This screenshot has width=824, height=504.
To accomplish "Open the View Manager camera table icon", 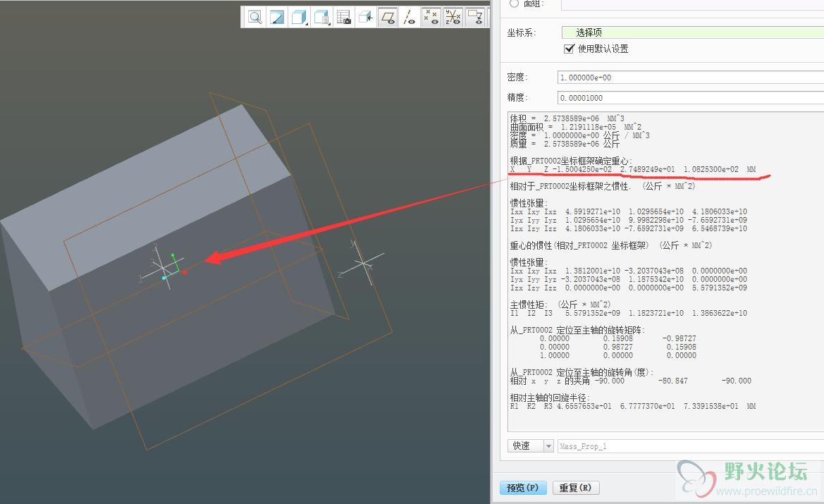I will [x=344, y=18].
